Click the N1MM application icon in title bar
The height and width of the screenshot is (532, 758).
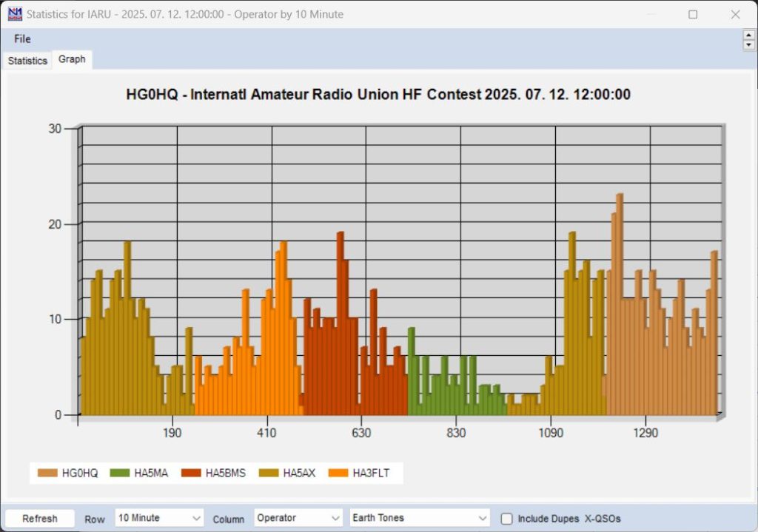(15, 14)
